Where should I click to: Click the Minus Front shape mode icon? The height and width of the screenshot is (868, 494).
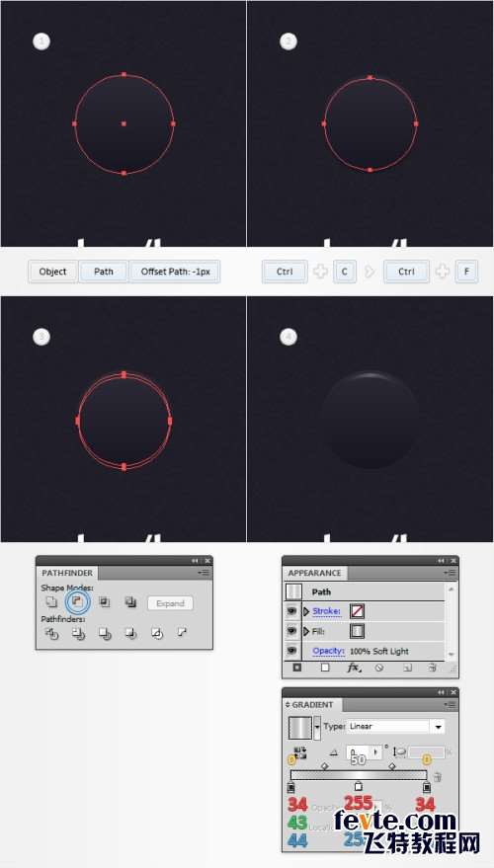pos(77,601)
